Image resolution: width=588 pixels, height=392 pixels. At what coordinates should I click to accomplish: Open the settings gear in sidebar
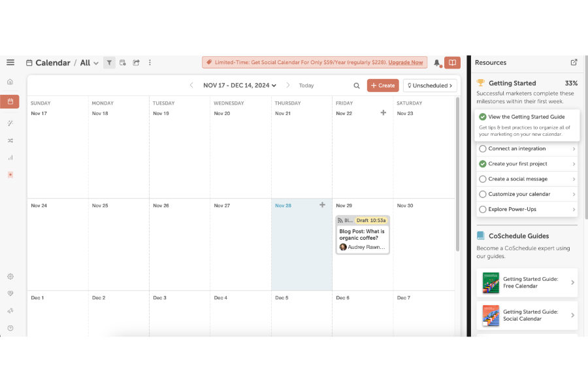tap(10, 276)
